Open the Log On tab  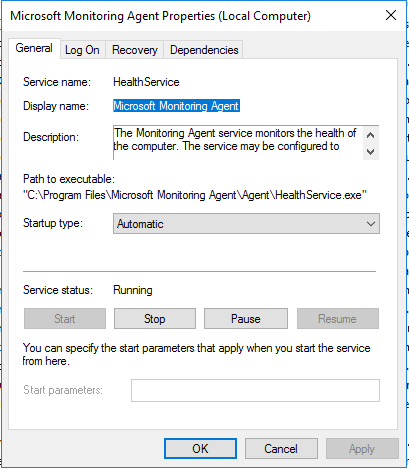pos(82,50)
